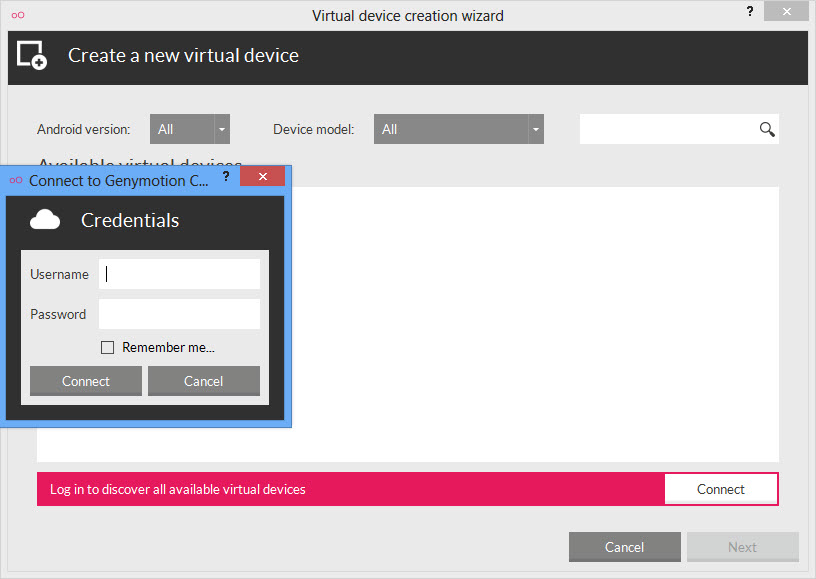
Task: Click the 'Password' label
Action: (58, 314)
